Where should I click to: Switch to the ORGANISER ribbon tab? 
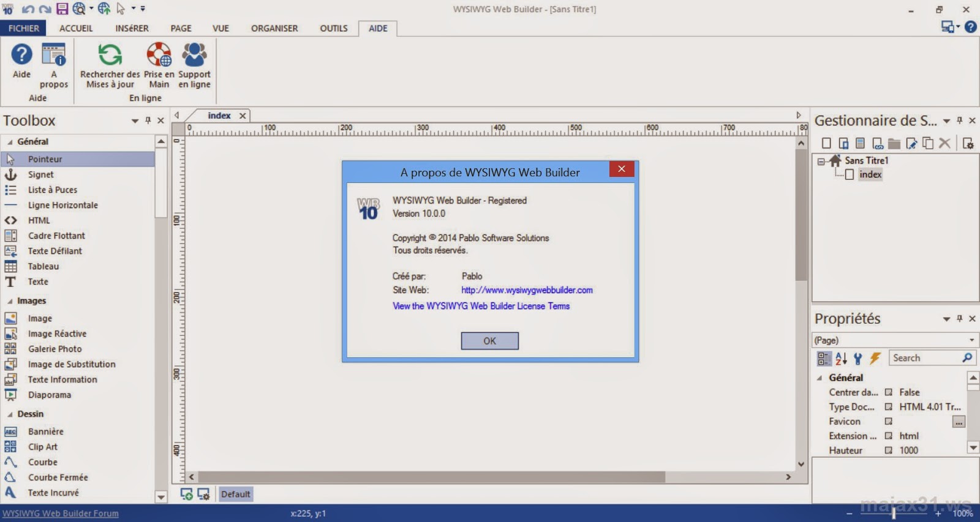pyautogui.click(x=274, y=28)
